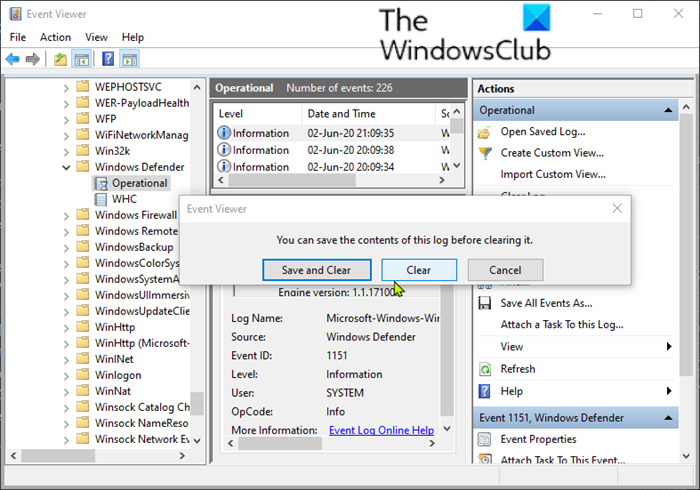Click the WinINet folder icon
700x490 pixels.
click(83, 358)
